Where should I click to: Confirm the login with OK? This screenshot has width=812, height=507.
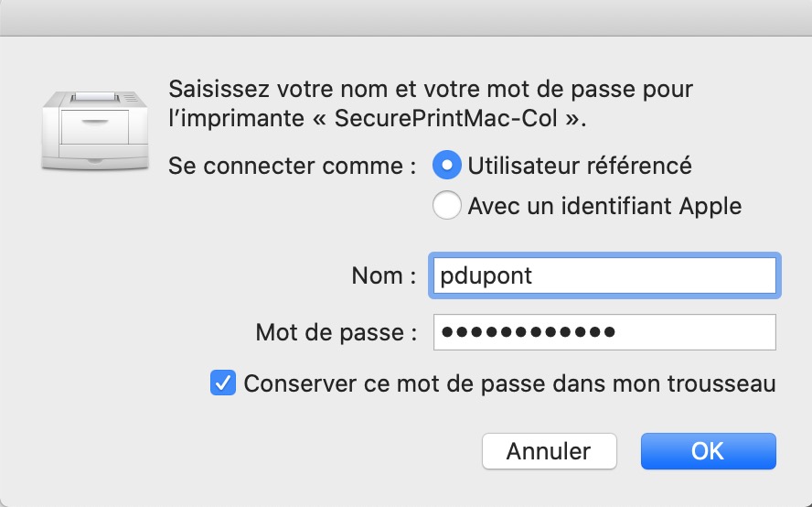(708, 450)
